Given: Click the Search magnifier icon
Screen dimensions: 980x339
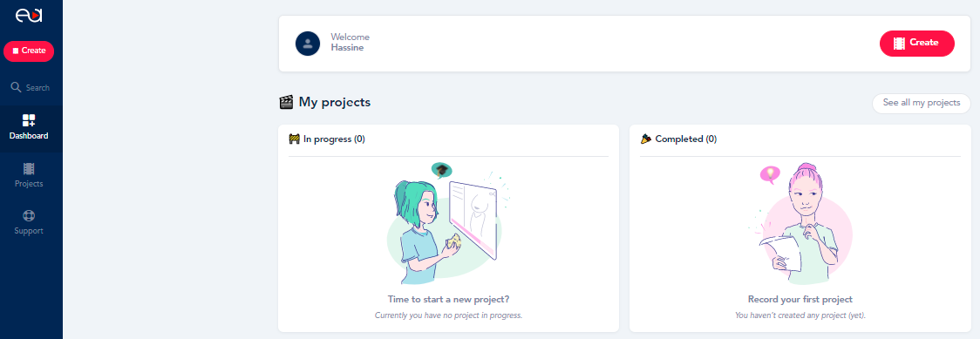Looking at the screenshot, I should pyautogui.click(x=17, y=87).
